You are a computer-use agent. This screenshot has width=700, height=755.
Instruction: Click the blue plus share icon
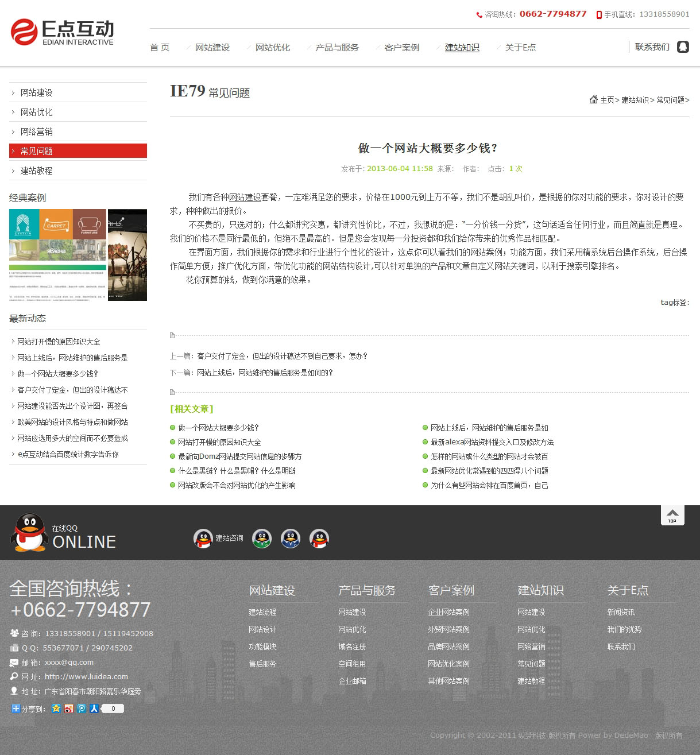(x=16, y=708)
